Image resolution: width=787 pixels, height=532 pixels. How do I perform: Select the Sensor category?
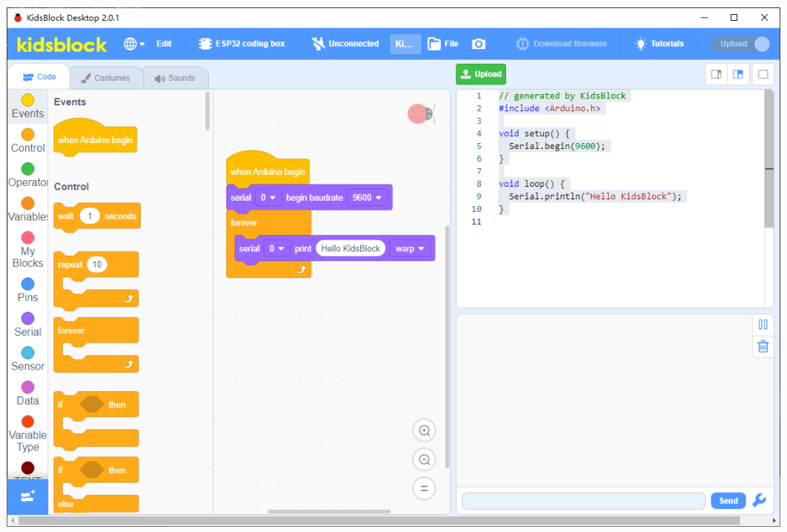coord(27,359)
